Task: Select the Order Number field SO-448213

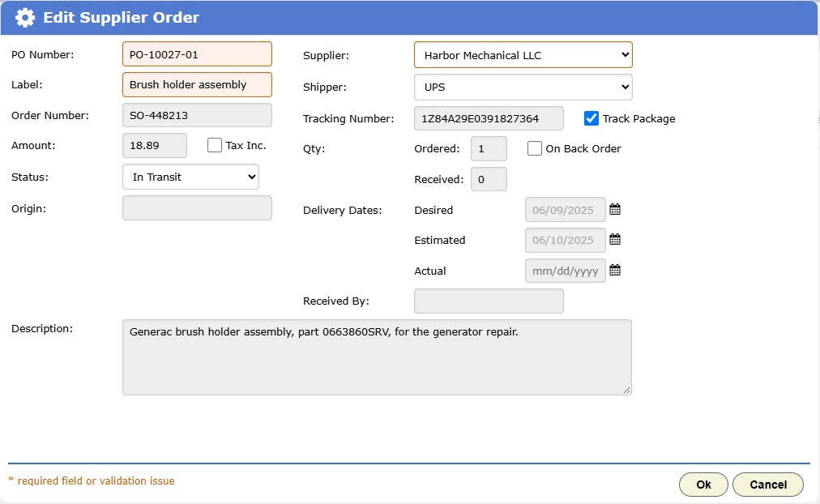Action: pos(197,115)
